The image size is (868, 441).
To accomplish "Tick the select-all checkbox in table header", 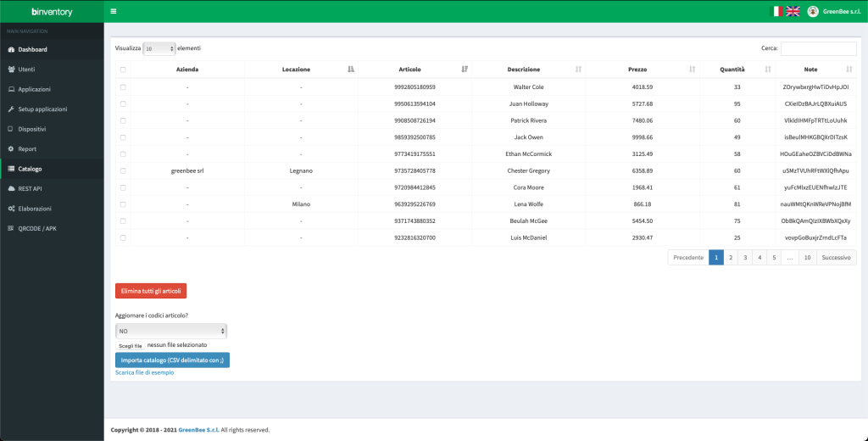I will (123, 70).
